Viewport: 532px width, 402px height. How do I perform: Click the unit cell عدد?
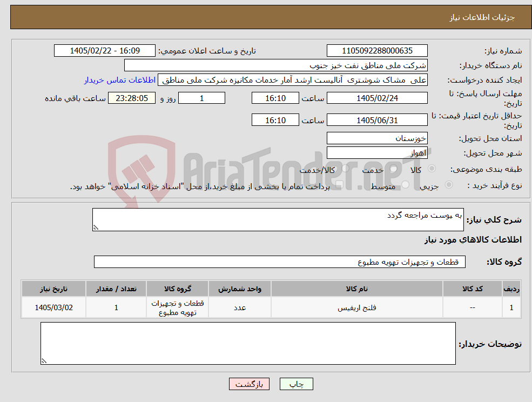click(x=240, y=307)
